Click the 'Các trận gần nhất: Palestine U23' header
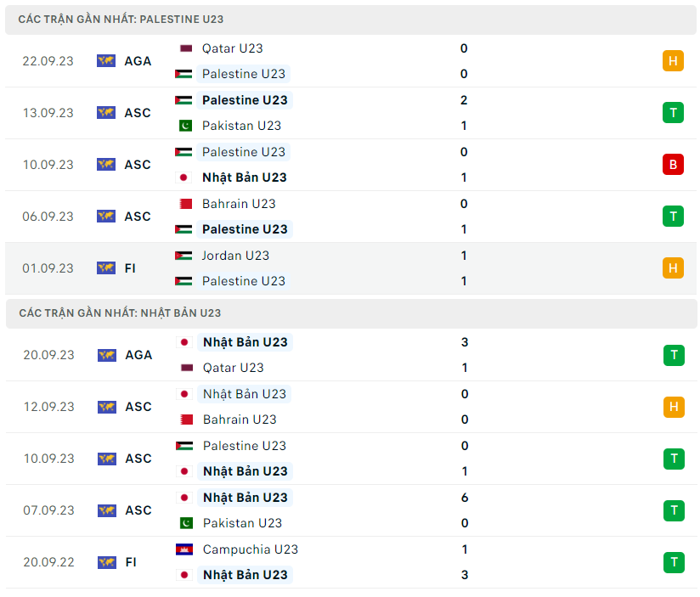 coord(121,19)
